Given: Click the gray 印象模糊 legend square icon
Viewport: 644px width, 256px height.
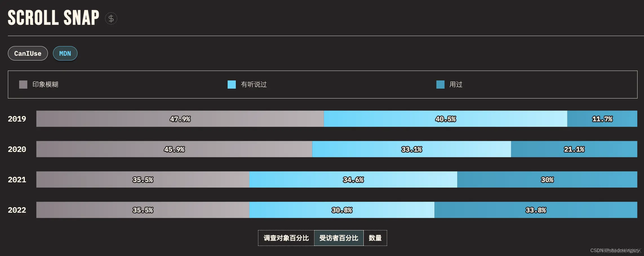Looking at the screenshot, I should tap(23, 84).
